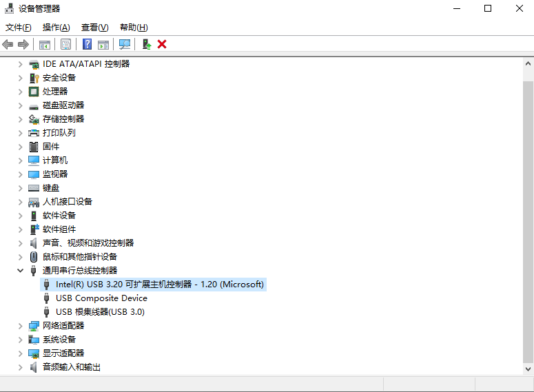Image resolution: width=534 pixels, height=392 pixels.
Task: Select the 人机接口设备 label
Action: point(67,202)
